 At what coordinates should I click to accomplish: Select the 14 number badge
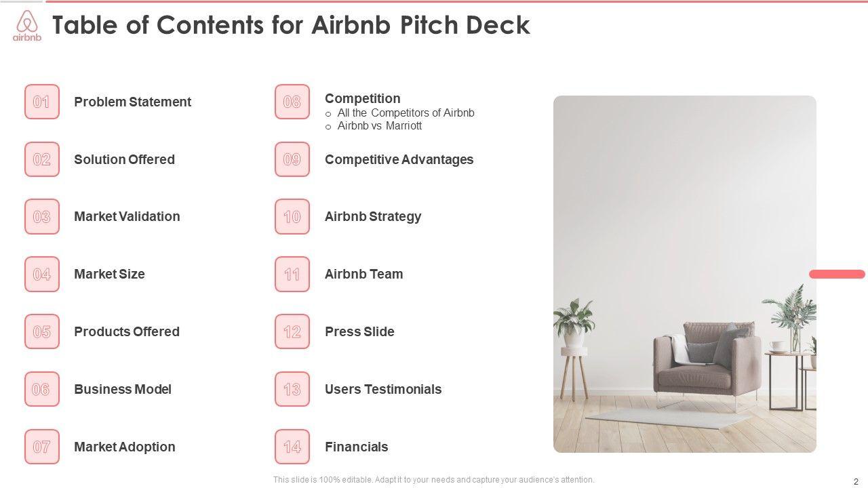click(292, 447)
